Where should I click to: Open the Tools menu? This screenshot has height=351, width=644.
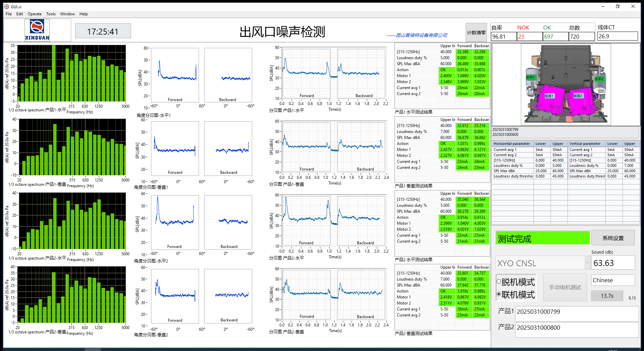pos(51,14)
